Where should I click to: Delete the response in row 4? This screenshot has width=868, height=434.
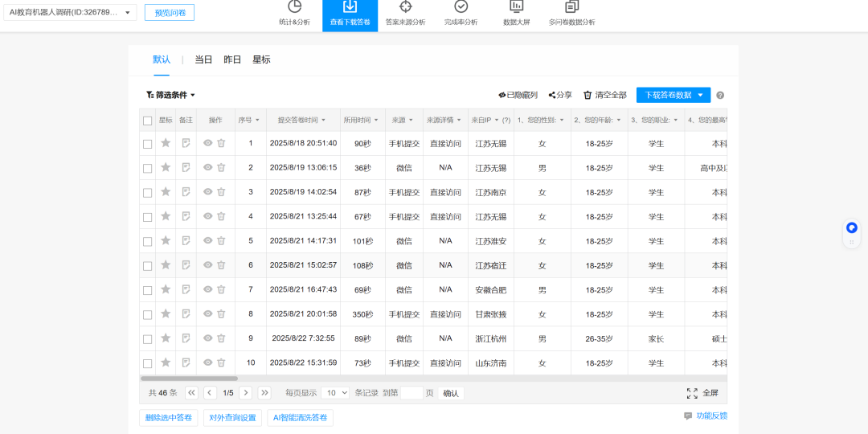coord(222,216)
